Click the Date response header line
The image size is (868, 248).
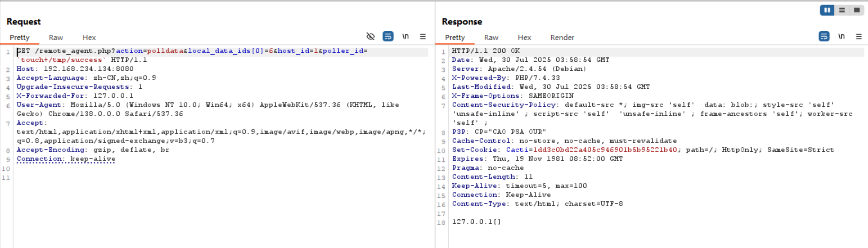[x=531, y=60]
